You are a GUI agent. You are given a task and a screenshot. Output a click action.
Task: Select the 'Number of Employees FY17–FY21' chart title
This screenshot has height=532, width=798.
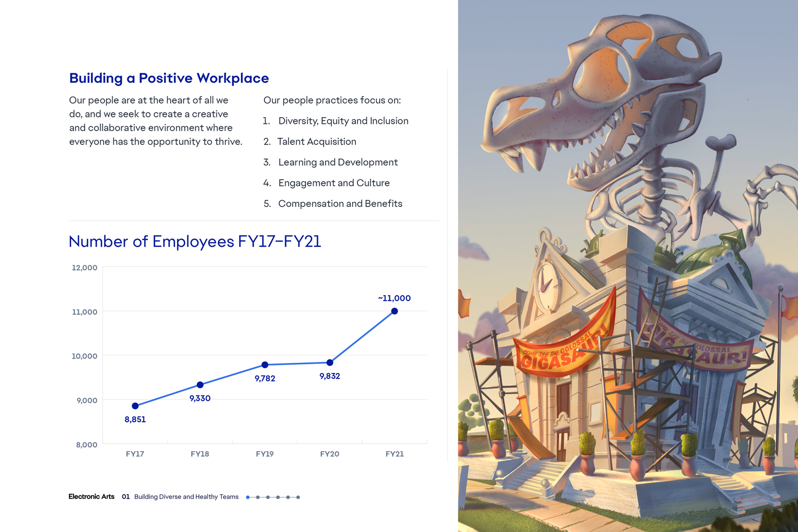pos(195,242)
